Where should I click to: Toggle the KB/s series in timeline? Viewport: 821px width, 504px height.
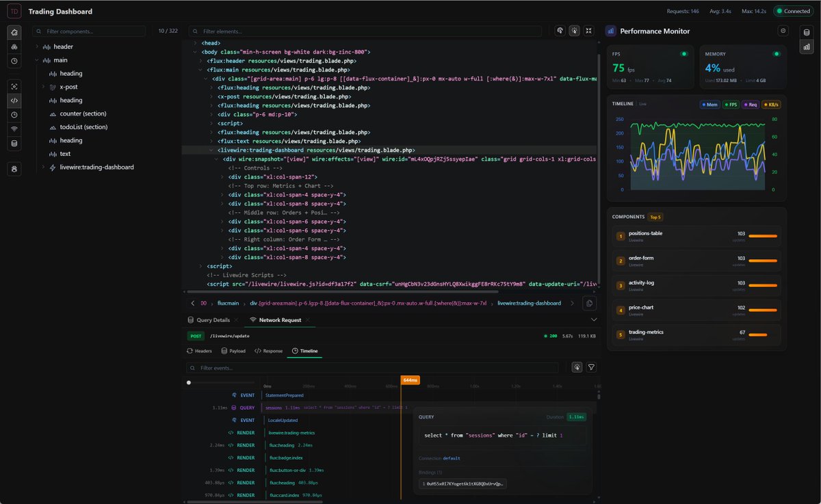pos(771,105)
